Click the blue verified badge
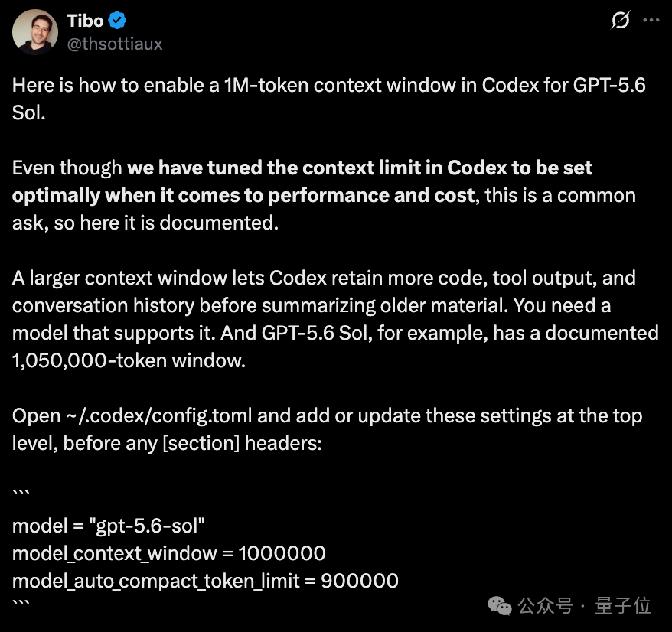 click(x=117, y=20)
